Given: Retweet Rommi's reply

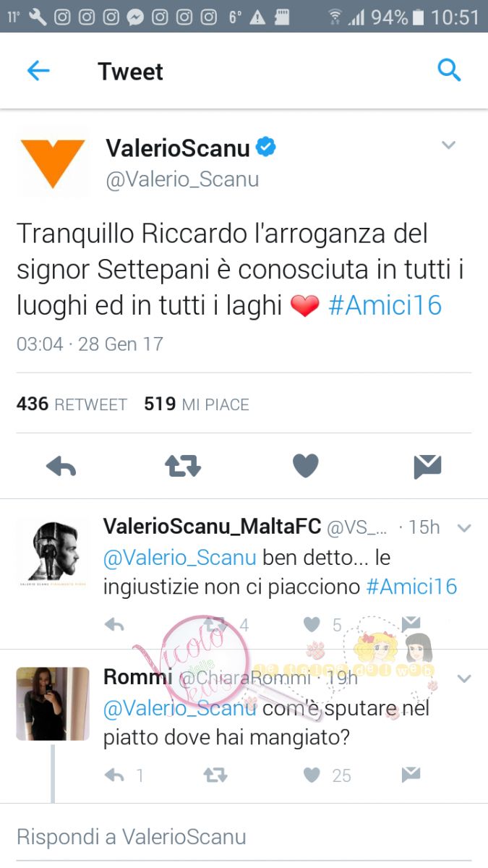Looking at the screenshot, I should point(215,775).
